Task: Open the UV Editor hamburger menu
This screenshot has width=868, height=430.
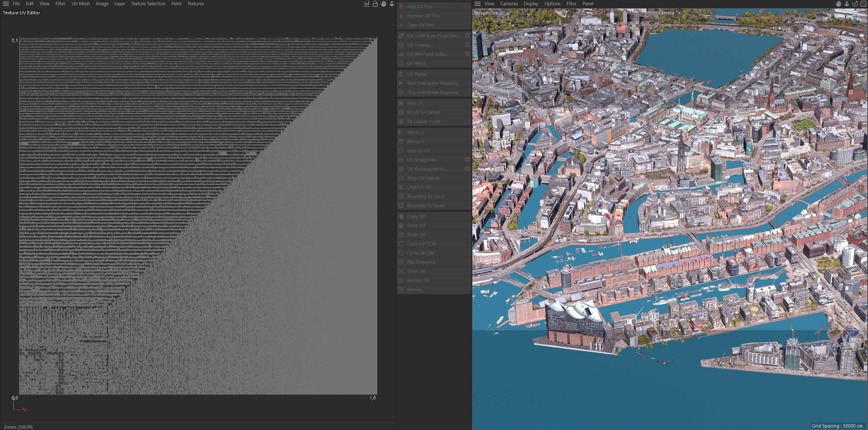Action: coord(6,4)
